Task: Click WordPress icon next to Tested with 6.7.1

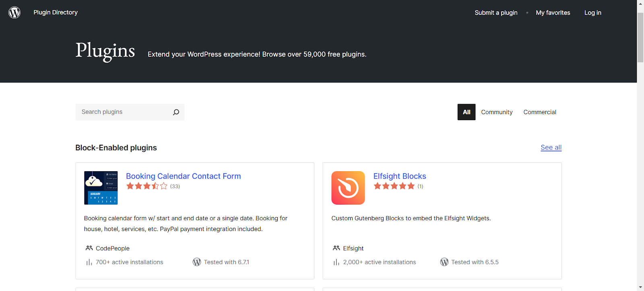Action: [x=197, y=262]
